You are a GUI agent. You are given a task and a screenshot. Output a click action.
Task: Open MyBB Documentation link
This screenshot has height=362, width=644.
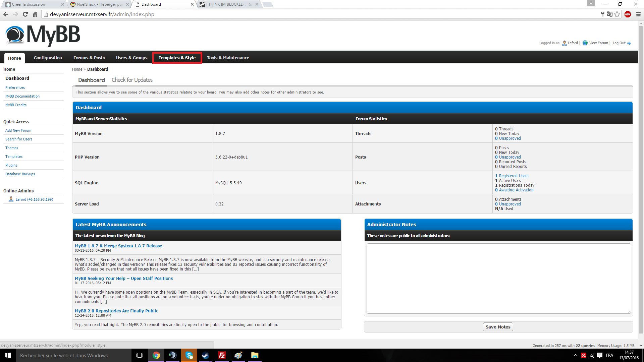point(22,96)
